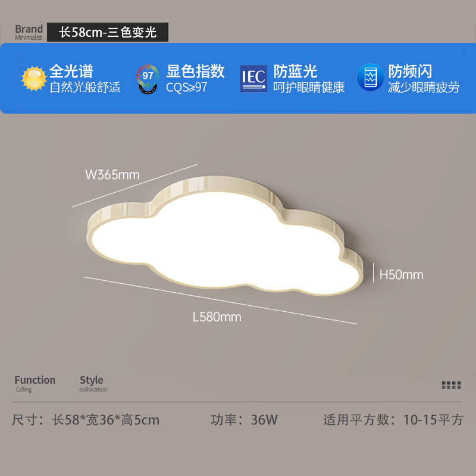Click the 防蓝光 heading text
476x476 pixels.
coord(295,71)
